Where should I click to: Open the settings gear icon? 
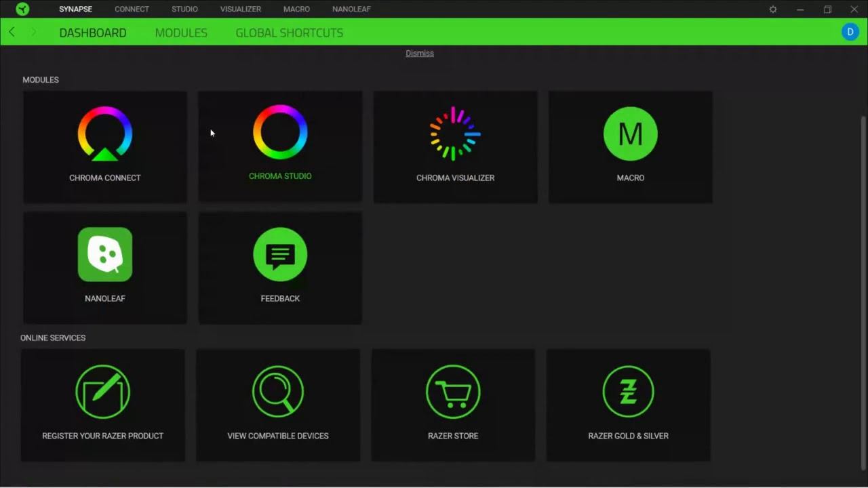(x=773, y=9)
